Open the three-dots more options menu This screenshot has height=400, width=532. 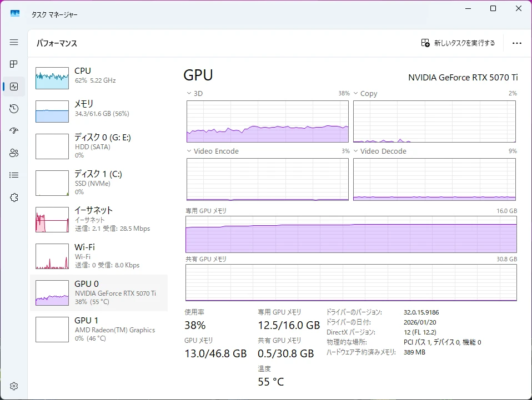pos(517,43)
